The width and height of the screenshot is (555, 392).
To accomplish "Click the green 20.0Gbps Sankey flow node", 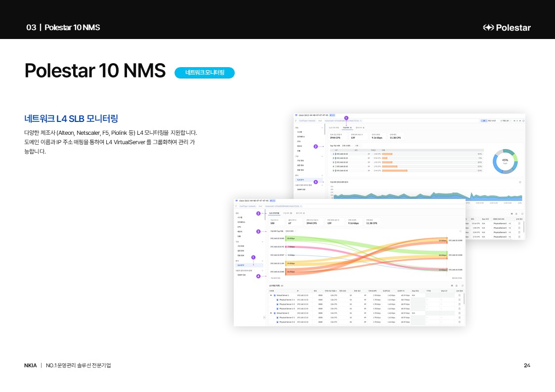I will click(291, 239).
